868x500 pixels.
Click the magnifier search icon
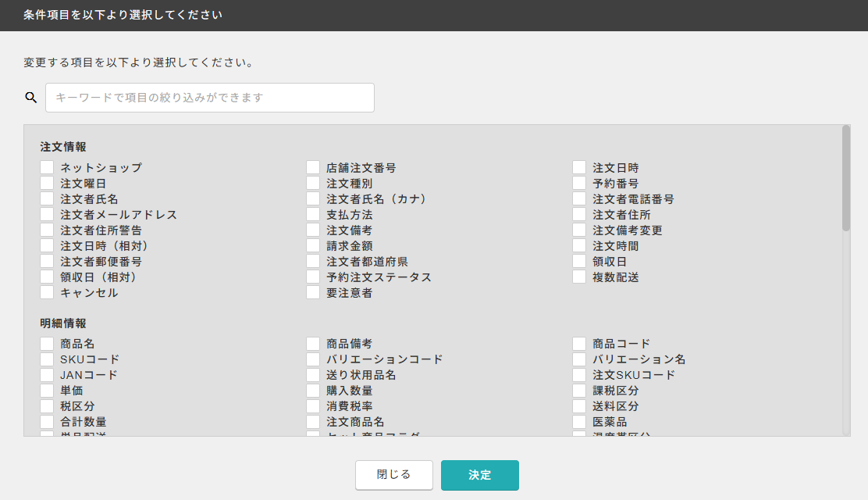[x=31, y=98]
